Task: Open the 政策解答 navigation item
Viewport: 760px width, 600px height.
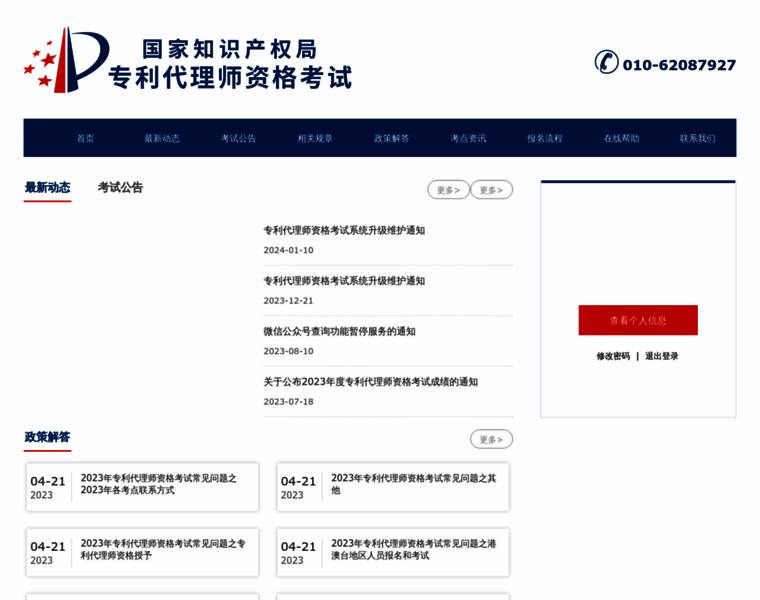Action: (392, 138)
